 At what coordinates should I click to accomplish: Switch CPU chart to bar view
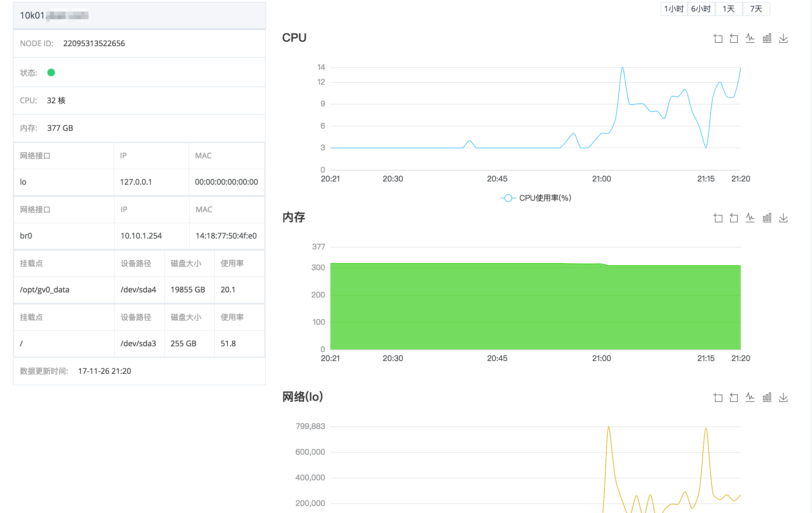pyautogui.click(x=767, y=38)
